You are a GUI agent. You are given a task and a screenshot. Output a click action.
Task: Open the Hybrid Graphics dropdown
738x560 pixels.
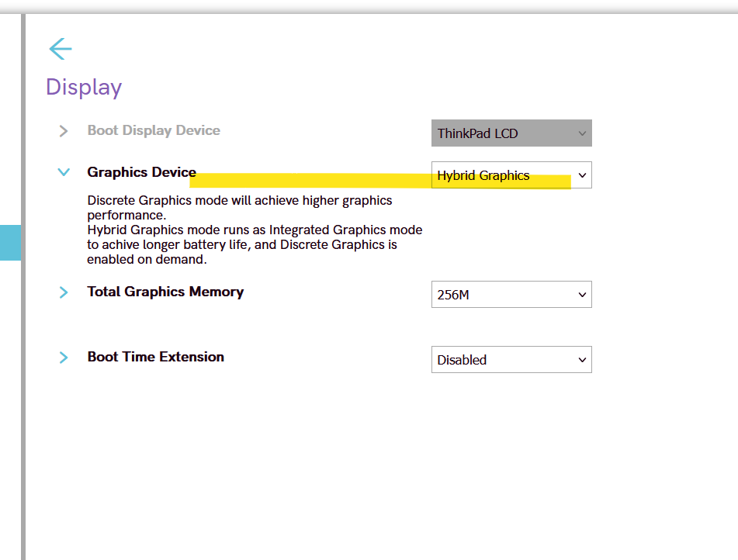click(x=511, y=175)
